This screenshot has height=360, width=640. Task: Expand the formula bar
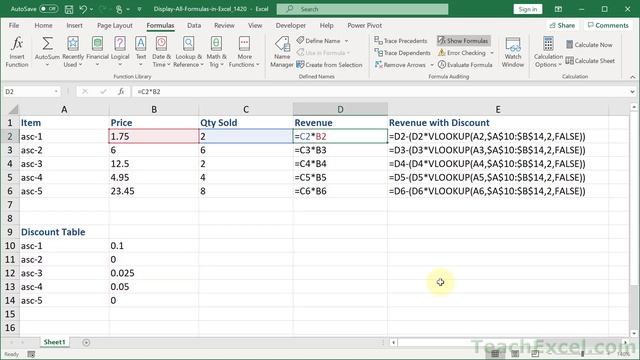(x=632, y=91)
